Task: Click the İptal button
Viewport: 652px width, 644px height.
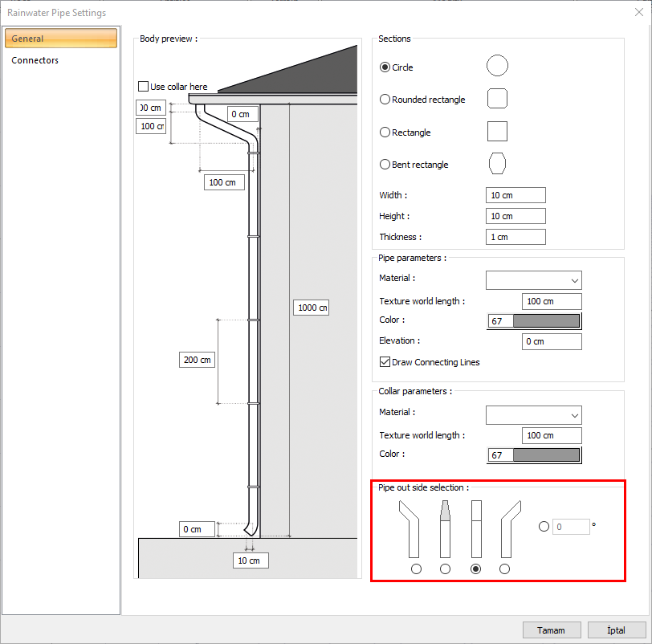Action: pyautogui.click(x=617, y=630)
